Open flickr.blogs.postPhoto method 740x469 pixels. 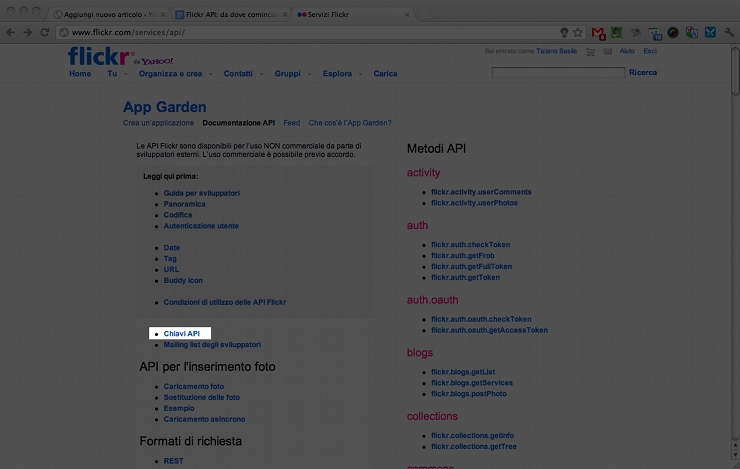point(469,394)
